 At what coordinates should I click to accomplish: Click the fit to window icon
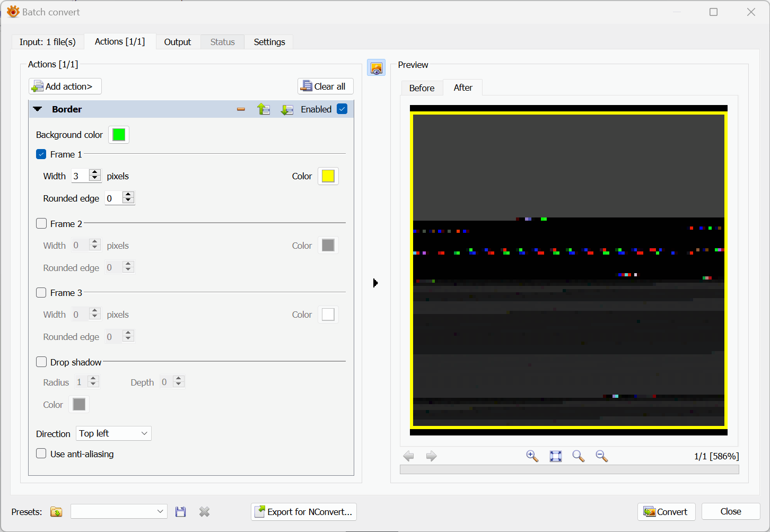tap(555, 456)
